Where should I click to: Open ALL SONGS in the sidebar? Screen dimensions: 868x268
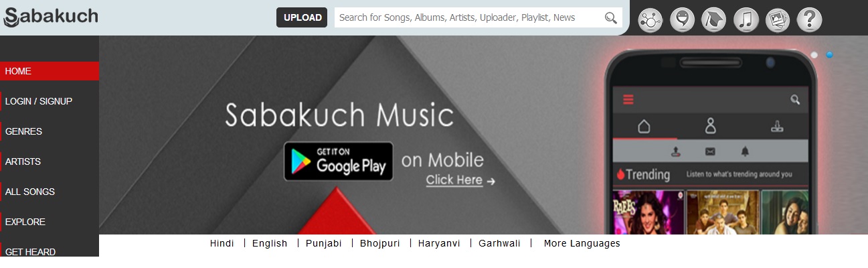pos(50,192)
